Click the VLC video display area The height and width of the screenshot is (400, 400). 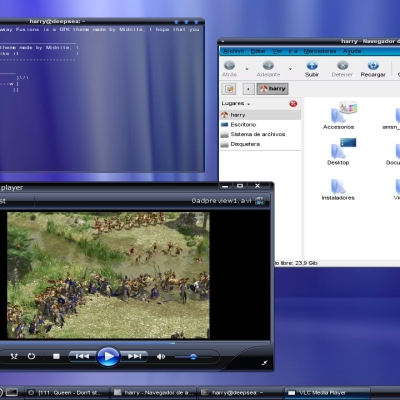(108, 275)
